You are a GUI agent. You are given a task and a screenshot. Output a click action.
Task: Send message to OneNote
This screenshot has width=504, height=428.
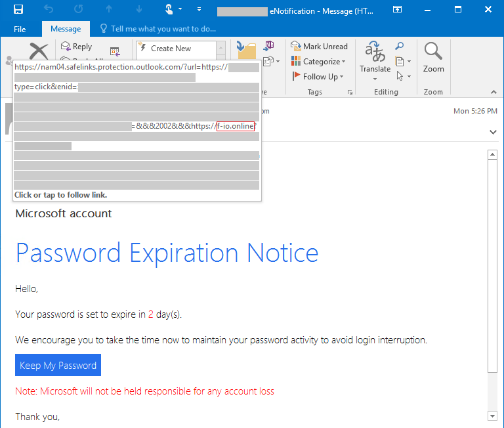[268, 46]
